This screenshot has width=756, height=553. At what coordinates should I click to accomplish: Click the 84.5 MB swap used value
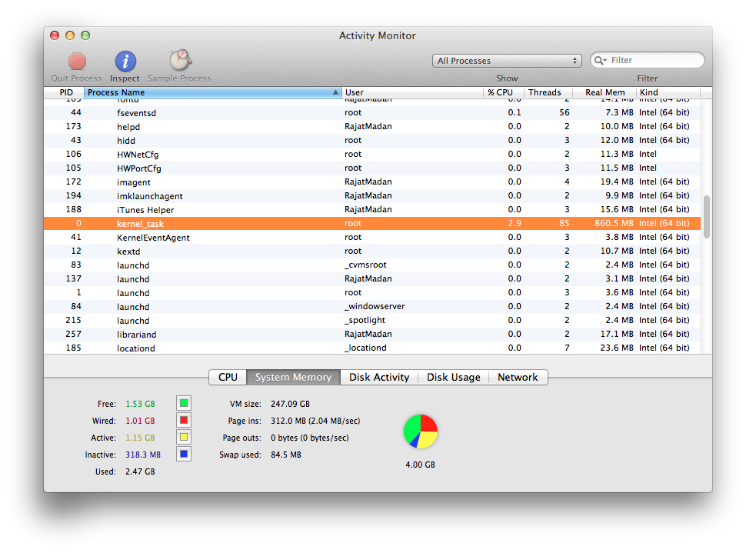pyautogui.click(x=286, y=455)
